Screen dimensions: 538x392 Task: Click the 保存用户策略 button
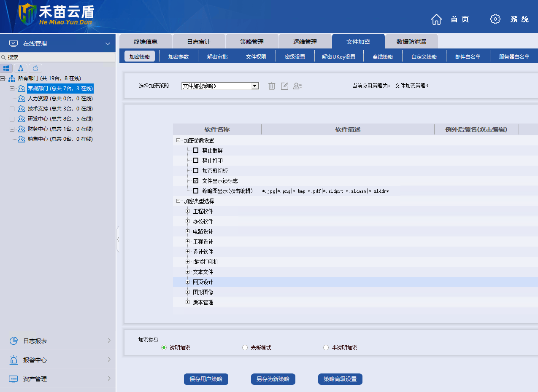[206, 379]
